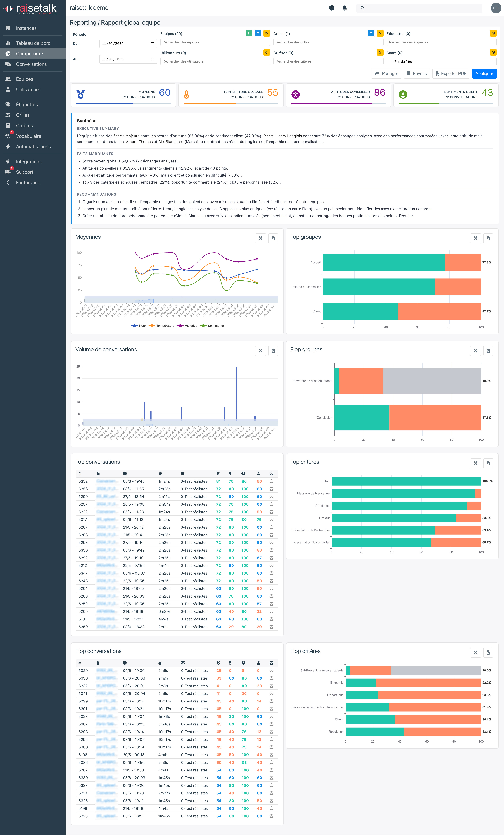Open the Score 'Pas de filtre' dropdown
Screen dimensions: 504x835
(x=441, y=62)
